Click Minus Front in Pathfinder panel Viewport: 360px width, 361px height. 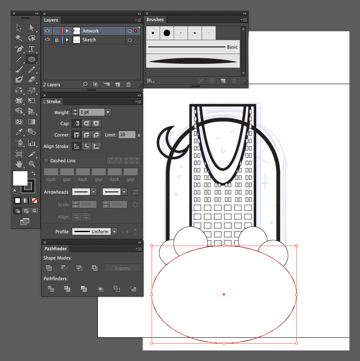pyautogui.click(x=64, y=268)
